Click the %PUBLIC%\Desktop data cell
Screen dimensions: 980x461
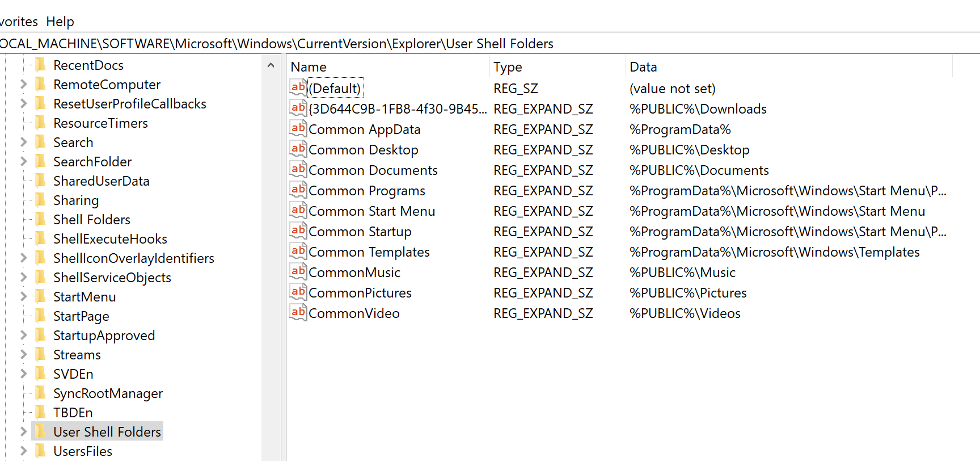(690, 150)
